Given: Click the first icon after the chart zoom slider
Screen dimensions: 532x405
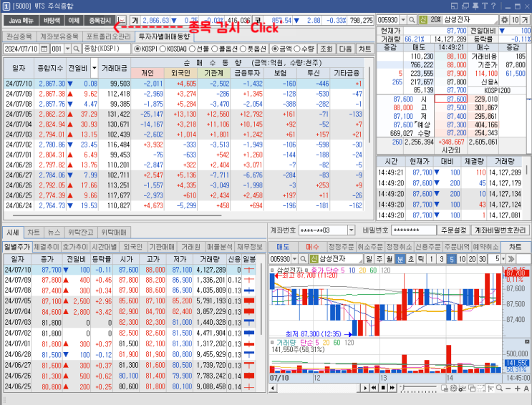Looking at the screenshot, I should click(445, 388).
